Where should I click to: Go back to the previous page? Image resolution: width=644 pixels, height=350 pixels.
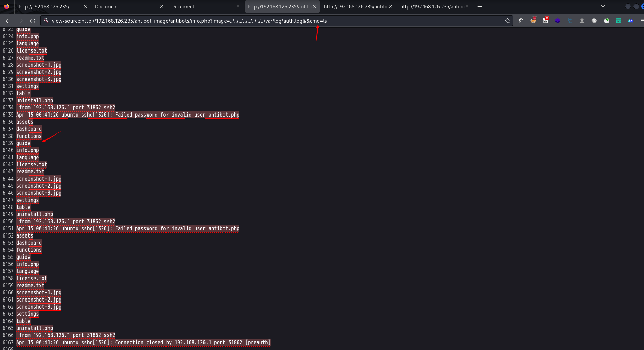[8, 21]
